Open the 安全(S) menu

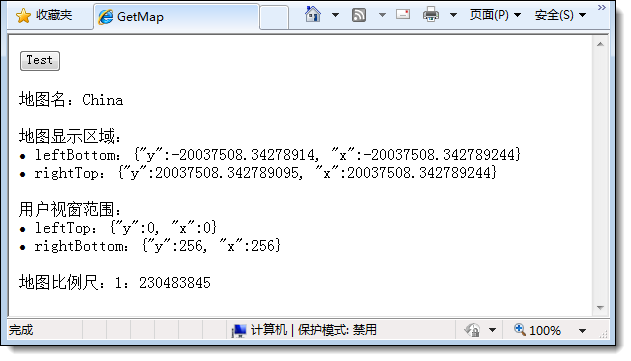(x=560, y=15)
